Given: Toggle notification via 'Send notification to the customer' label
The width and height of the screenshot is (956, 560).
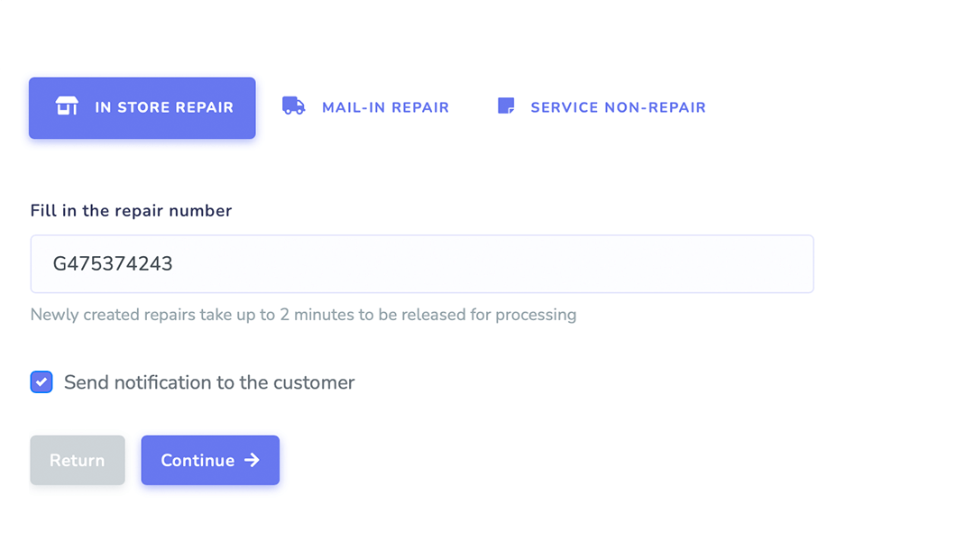Looking at the screenshot, I should point(209,382).
